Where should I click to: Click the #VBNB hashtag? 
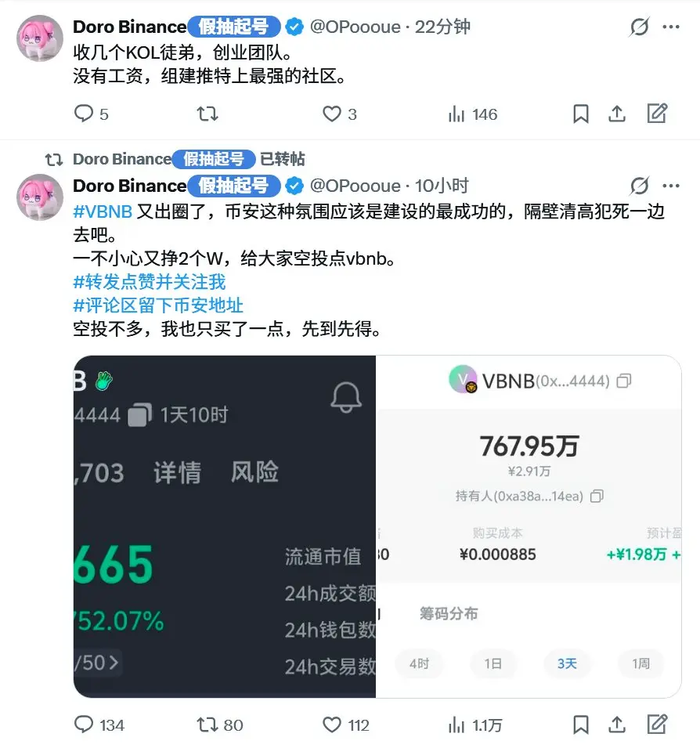click(x=103, y=211)
